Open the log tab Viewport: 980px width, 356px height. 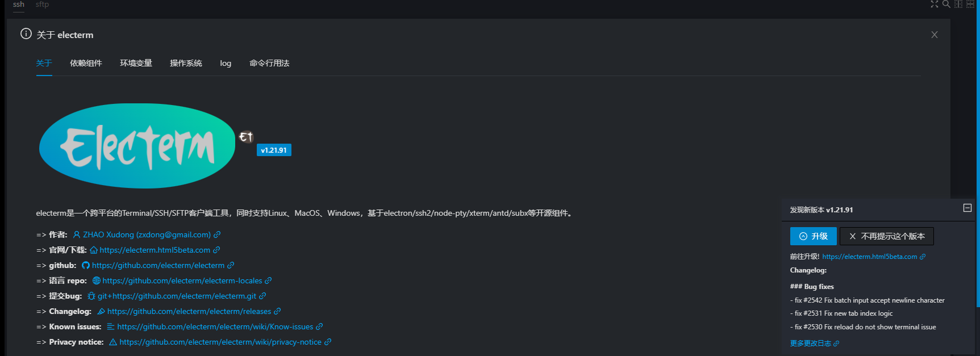(x=226, y=63)
